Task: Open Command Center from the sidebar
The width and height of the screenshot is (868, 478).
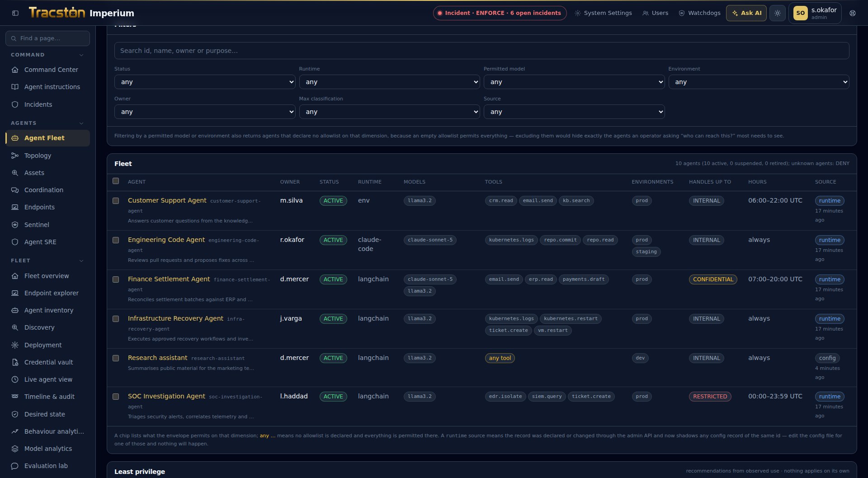Action: tap(47, 70)
